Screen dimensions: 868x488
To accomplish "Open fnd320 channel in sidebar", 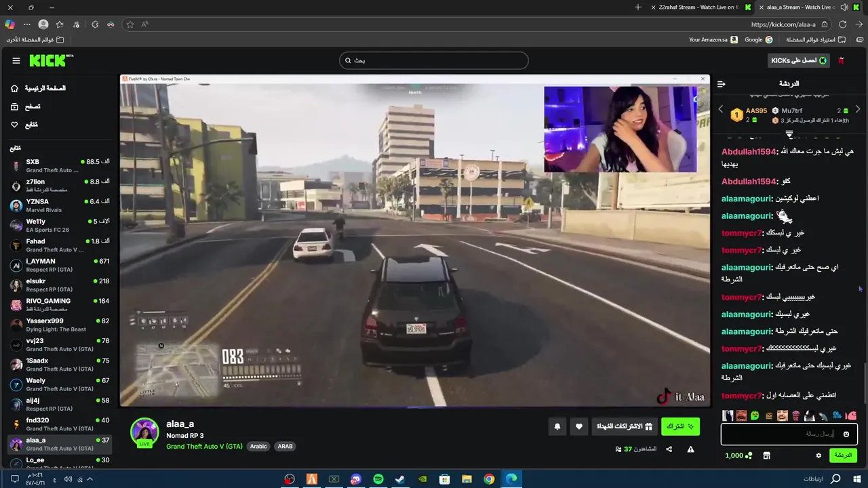I will (x=59, y=424).
